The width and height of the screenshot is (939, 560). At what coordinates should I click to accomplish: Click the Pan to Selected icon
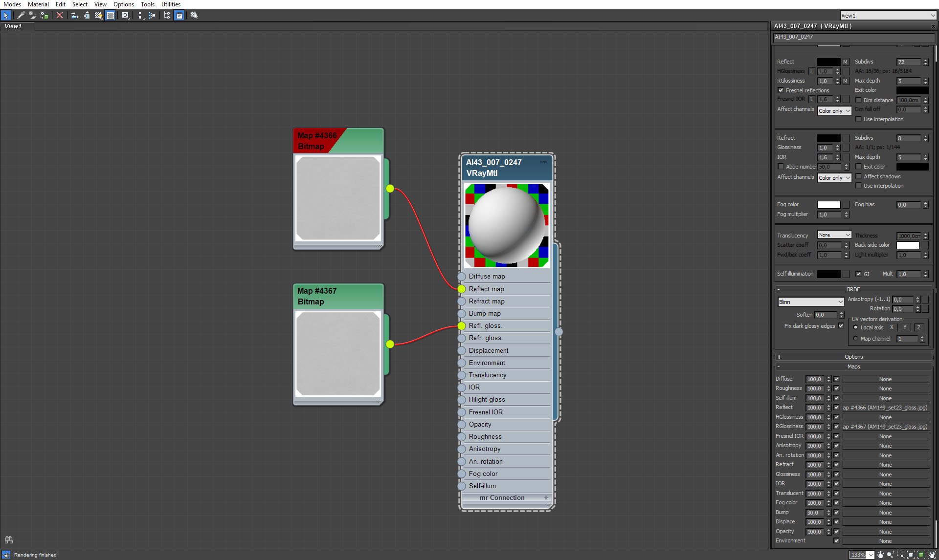click(x=932, y=555)
